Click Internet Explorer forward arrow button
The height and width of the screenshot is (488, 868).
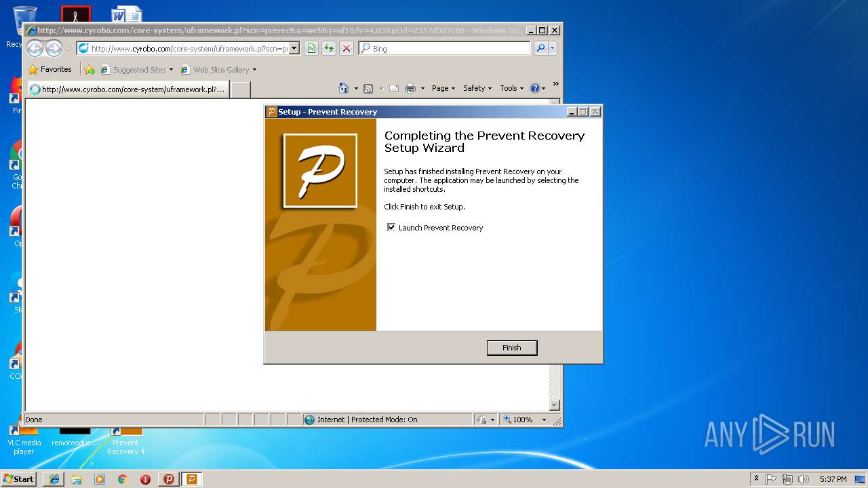54,48
